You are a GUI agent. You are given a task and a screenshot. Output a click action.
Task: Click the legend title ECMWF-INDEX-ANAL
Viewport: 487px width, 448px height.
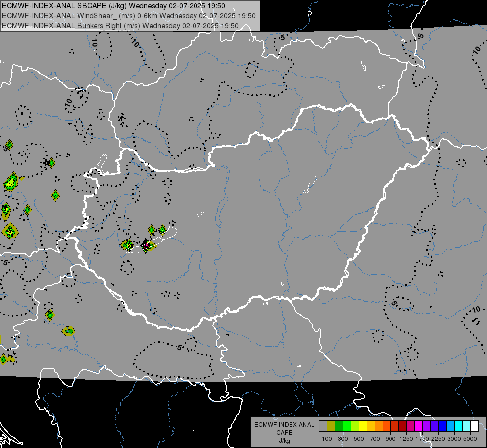[284, 425]
